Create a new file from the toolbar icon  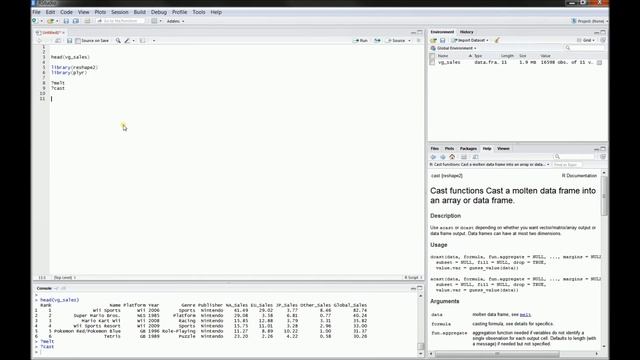tap(35, 21)
